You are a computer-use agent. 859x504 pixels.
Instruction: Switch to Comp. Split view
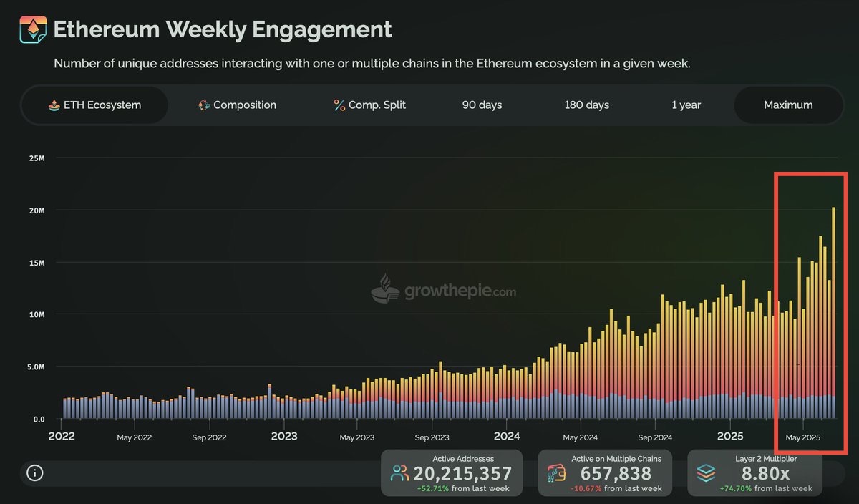pos(369,105)
